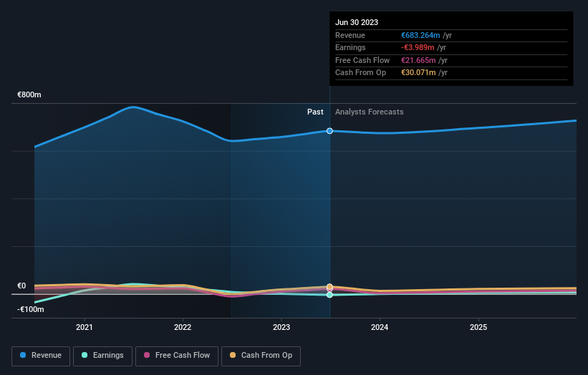This screenshot has height=375, width=588.
Task: Click the 2025 x-axis label
Action: 478,327
